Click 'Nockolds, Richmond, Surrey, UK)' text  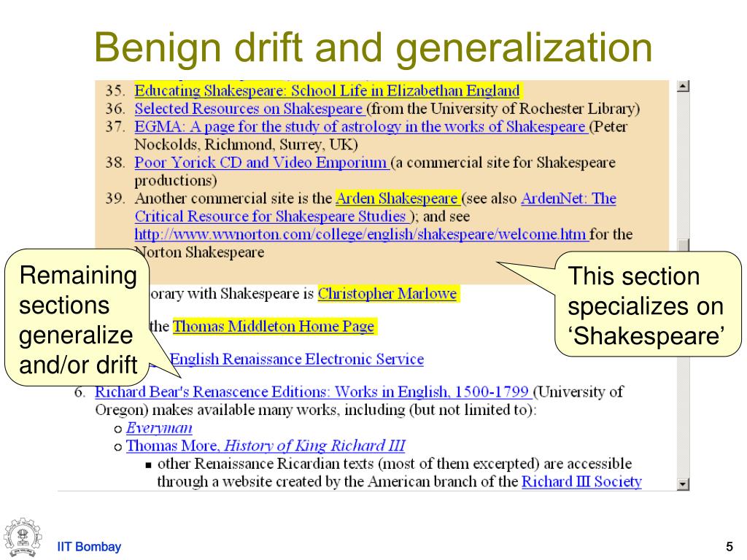(x=247, y=144)
